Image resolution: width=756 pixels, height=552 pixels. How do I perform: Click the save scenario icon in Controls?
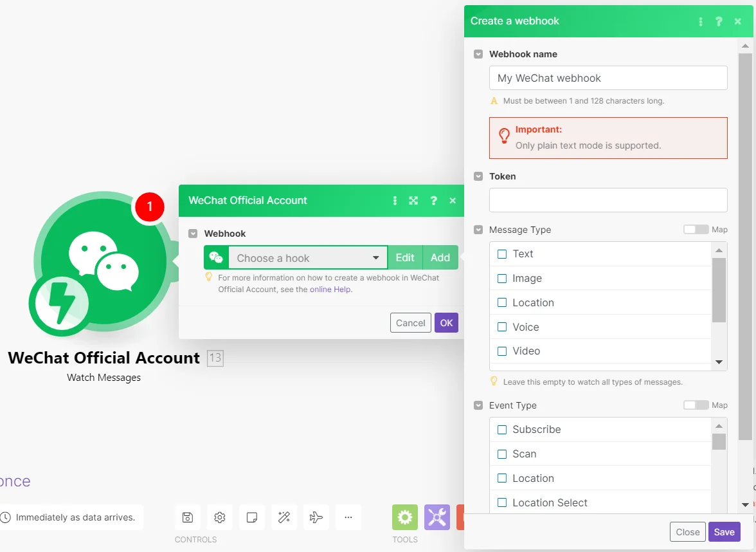[x=188, y=517]
